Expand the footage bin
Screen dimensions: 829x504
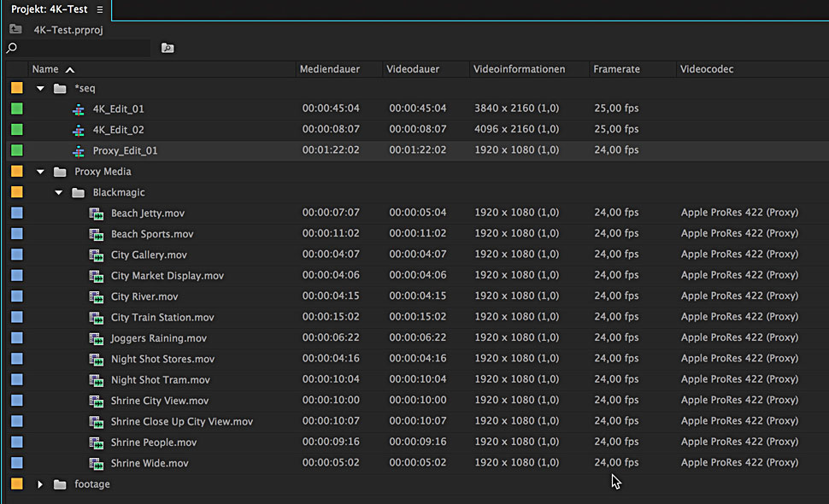pos(40,484)
